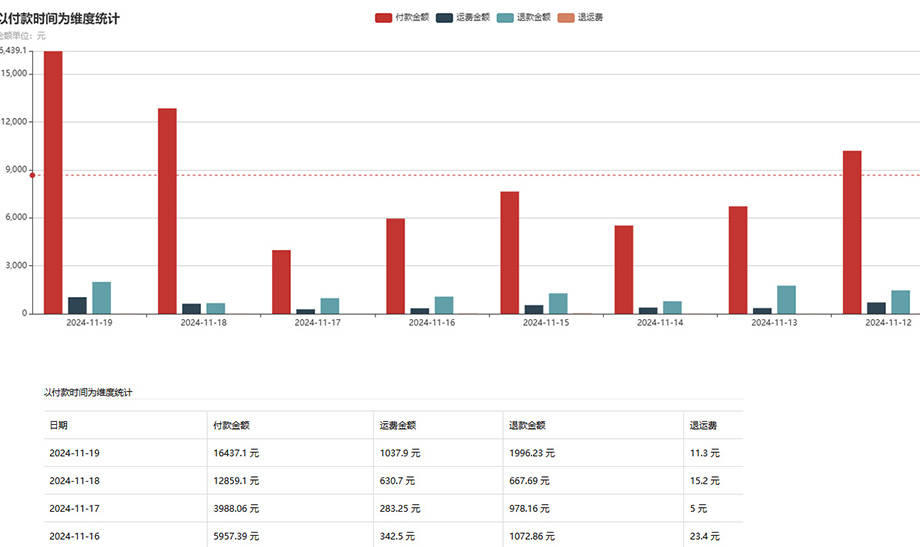This screenshot has width=920, height=547.
Task: Select the 16437.1 元 table cell
Action: coord(236,453)
